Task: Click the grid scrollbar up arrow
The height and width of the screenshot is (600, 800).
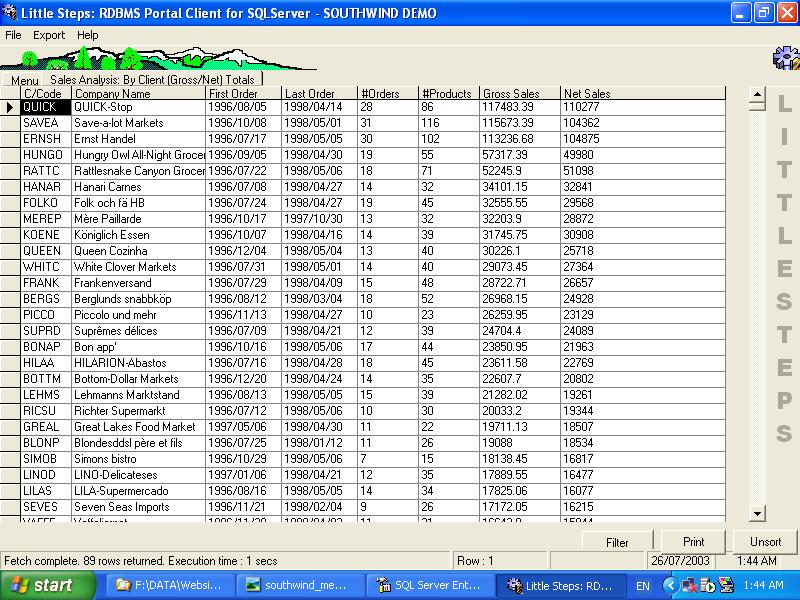Action: 757,94
